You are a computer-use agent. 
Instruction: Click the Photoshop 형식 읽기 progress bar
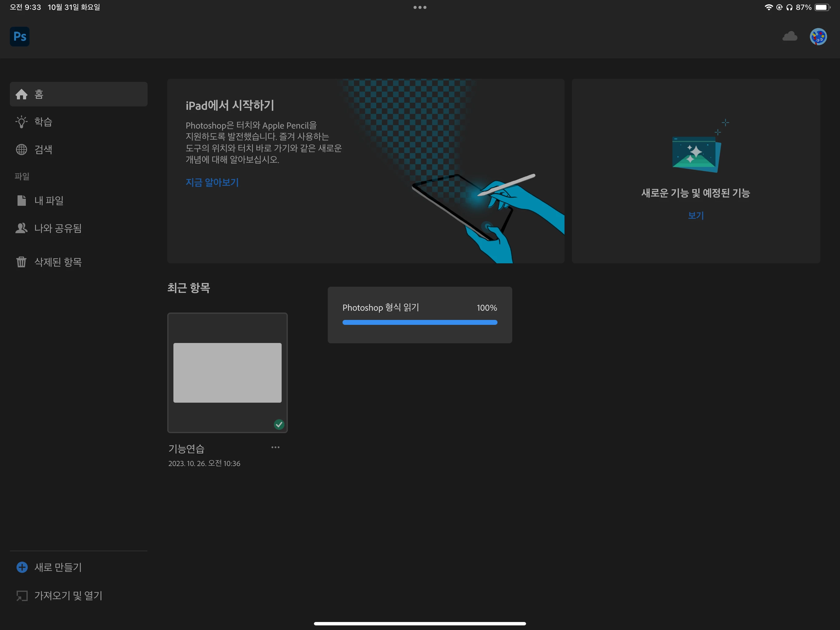pyautogui.click(x=420, y=322)
